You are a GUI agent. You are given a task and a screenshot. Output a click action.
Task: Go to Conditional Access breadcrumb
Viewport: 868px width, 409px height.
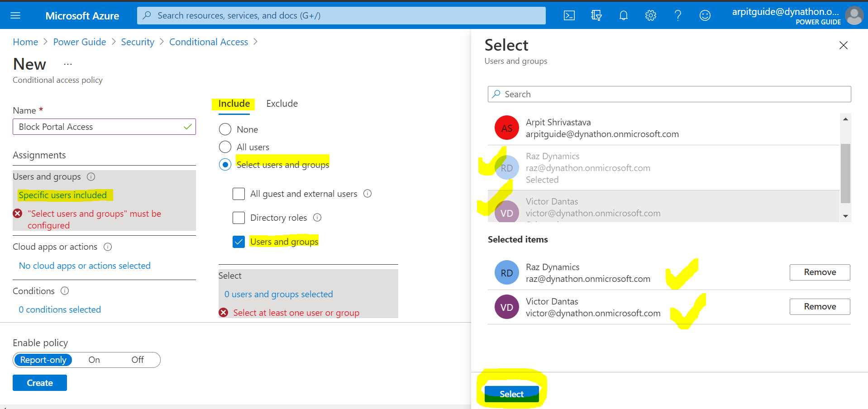209,42
